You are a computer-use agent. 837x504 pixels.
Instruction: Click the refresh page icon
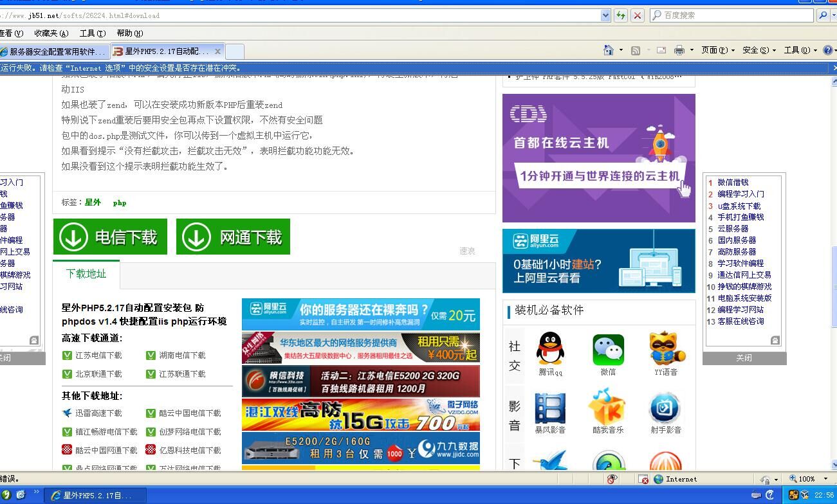[x=621, y=15]
